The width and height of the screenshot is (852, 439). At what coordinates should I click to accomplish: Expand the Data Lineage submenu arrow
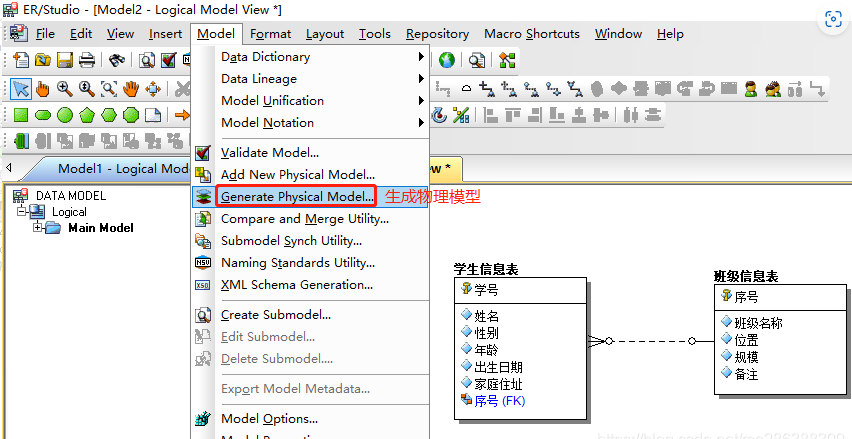421,79
